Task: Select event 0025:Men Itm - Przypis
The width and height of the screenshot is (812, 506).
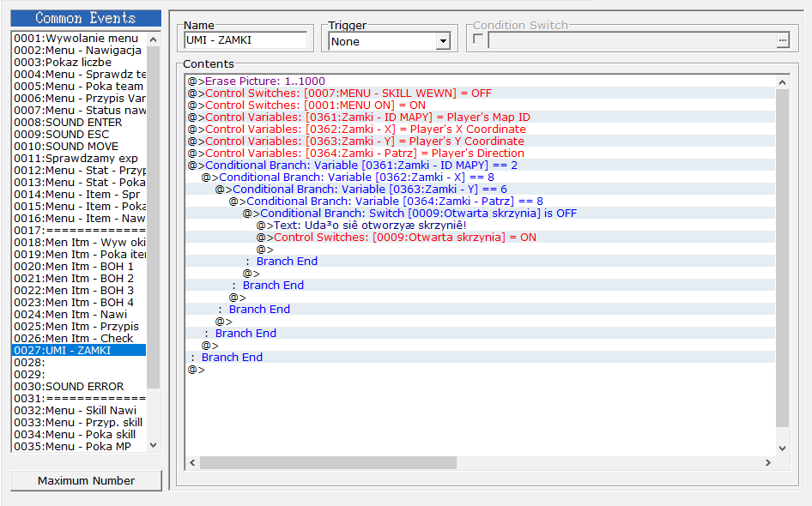Action: [79, 327]
